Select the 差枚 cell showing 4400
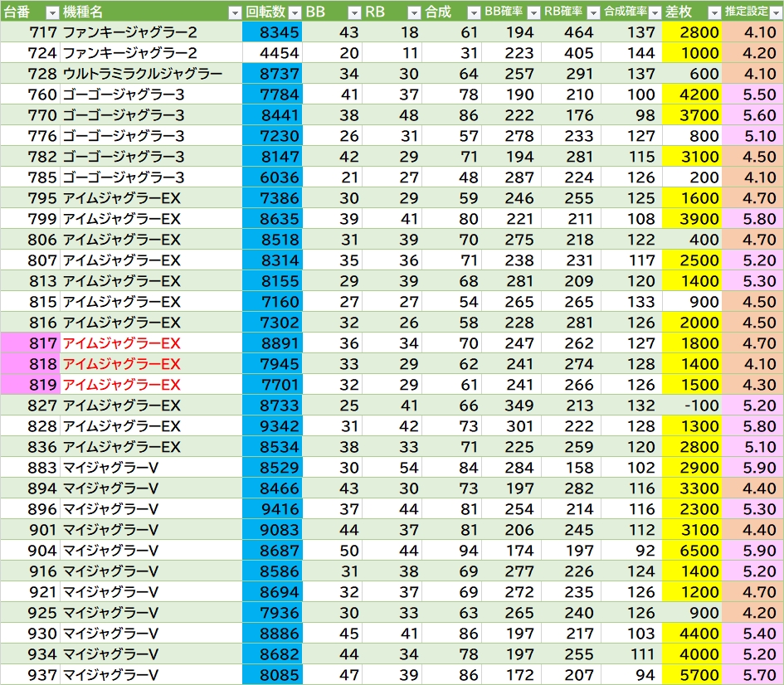784x685 pixels. (x=692, y=633)
